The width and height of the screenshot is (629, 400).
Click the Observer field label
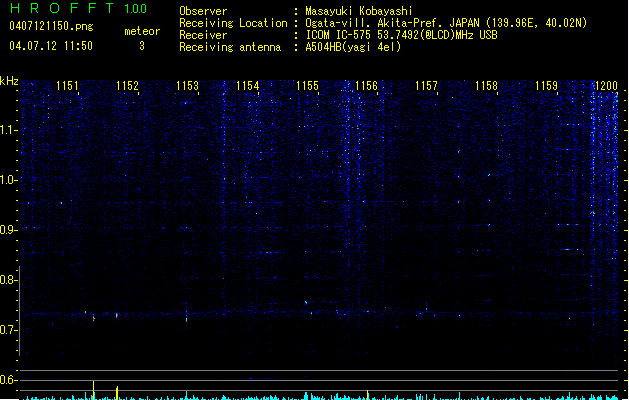tap(203, 11)
